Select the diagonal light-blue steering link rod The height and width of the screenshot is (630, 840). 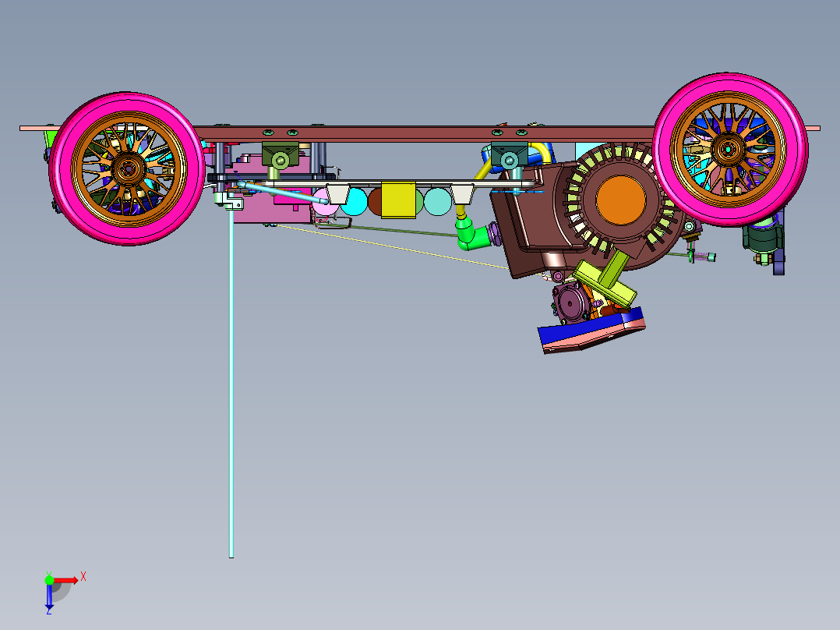282,192
